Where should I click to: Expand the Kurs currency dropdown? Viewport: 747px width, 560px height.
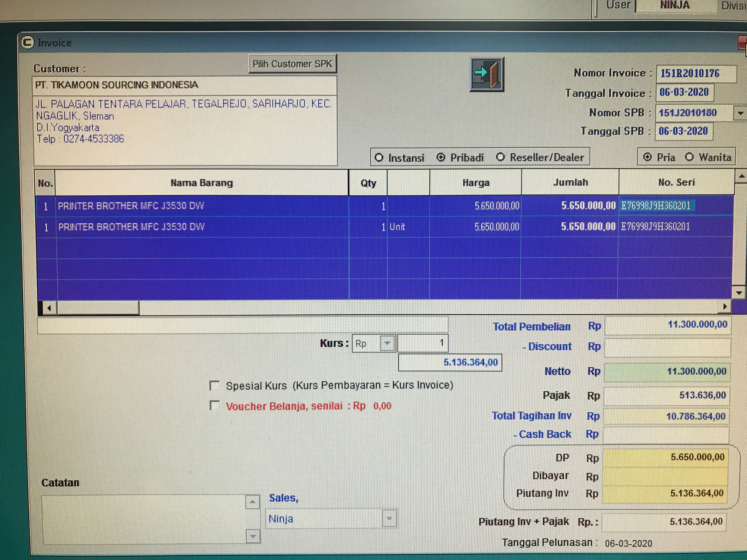pos(387,343)
